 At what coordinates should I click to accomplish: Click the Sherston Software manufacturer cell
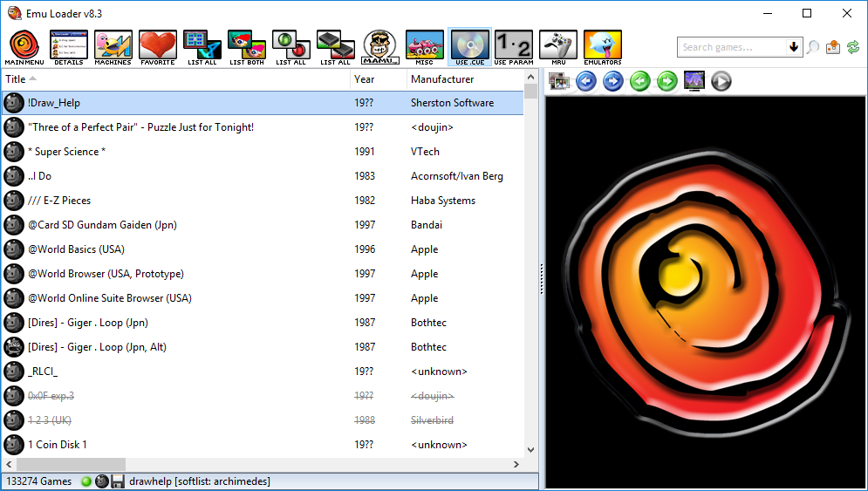point(452,103)
